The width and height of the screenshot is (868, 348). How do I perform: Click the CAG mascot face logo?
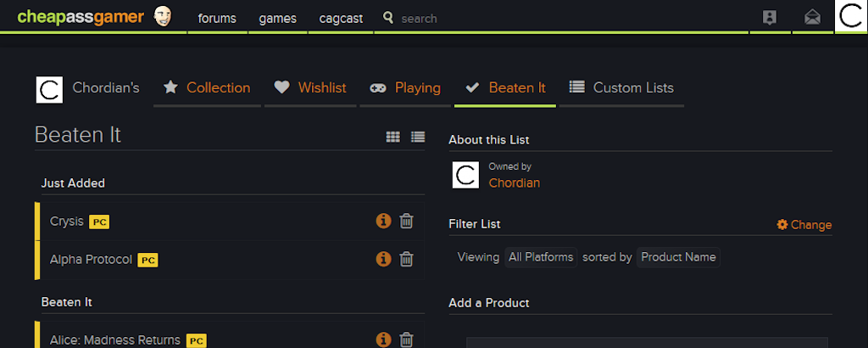(162, 17)
